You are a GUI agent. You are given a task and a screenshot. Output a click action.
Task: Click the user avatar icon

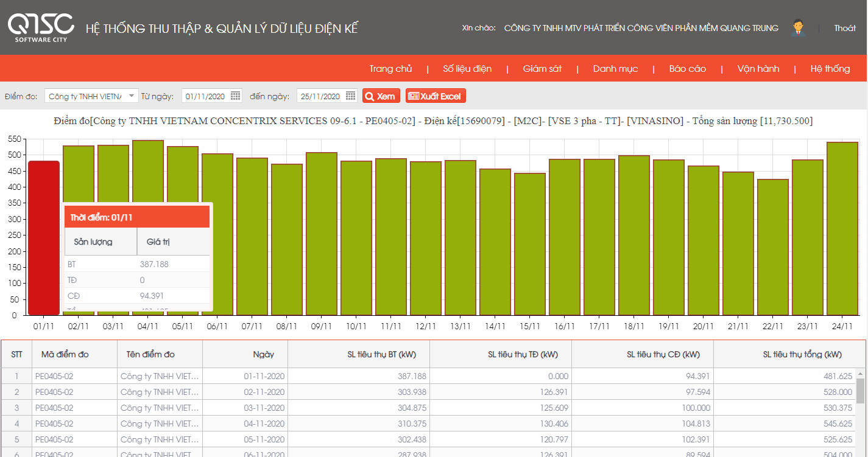click(x=798, y=28)
